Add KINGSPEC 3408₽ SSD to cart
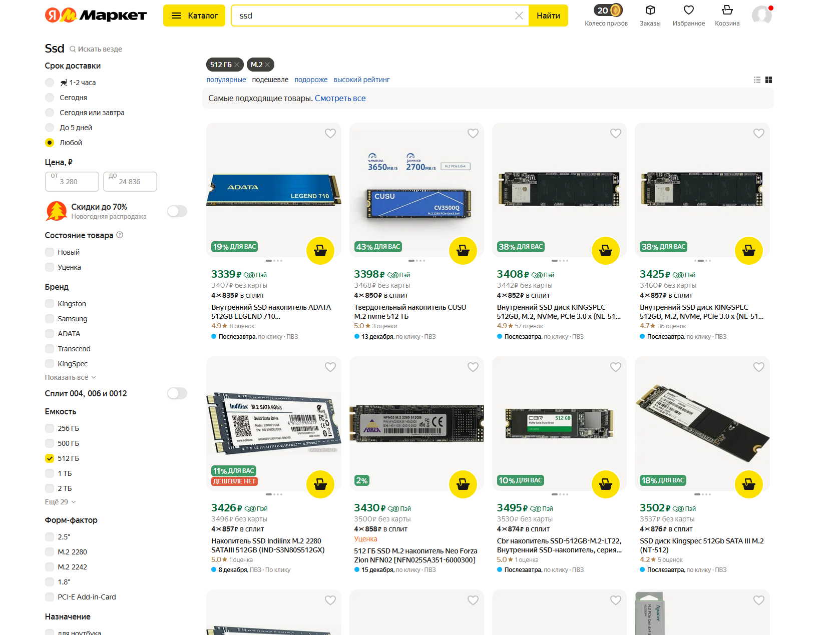Image resolution: width=840 pixels, height=635 pixels. coord(606,250)
